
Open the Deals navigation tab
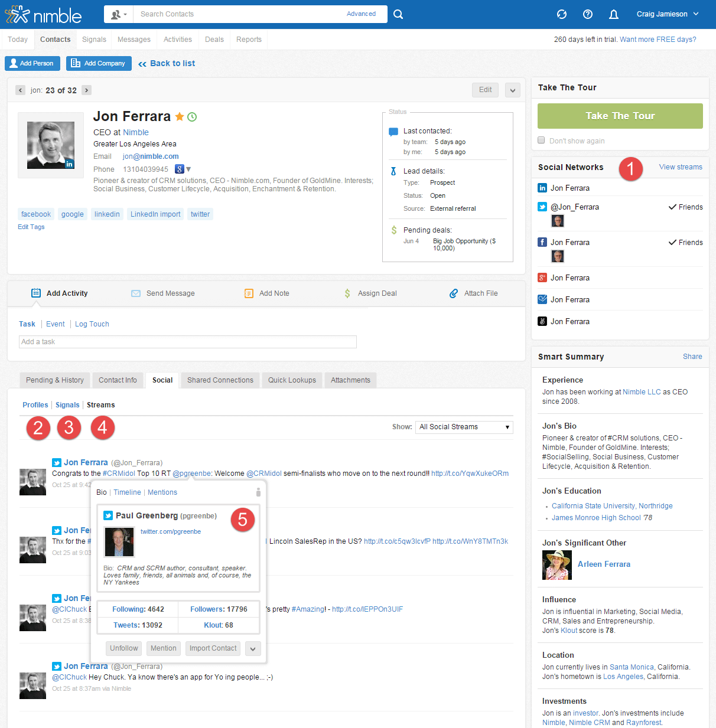214,40
